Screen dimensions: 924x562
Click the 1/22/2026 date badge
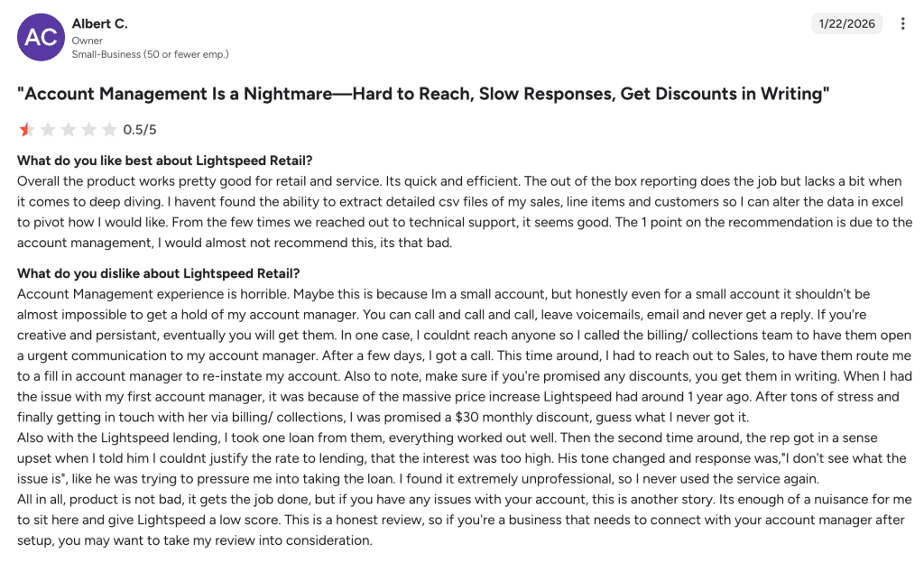[x=847, y=23]
